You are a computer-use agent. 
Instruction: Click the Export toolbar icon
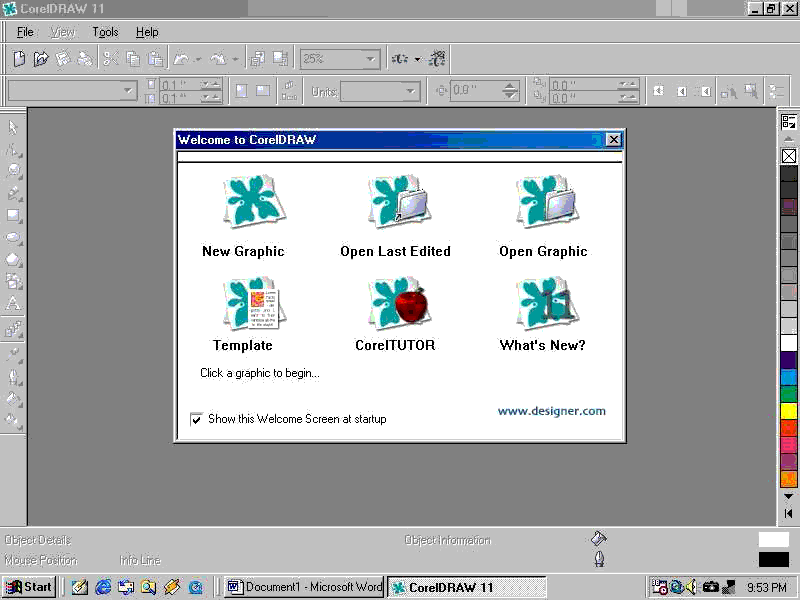(x=280, y=59)
